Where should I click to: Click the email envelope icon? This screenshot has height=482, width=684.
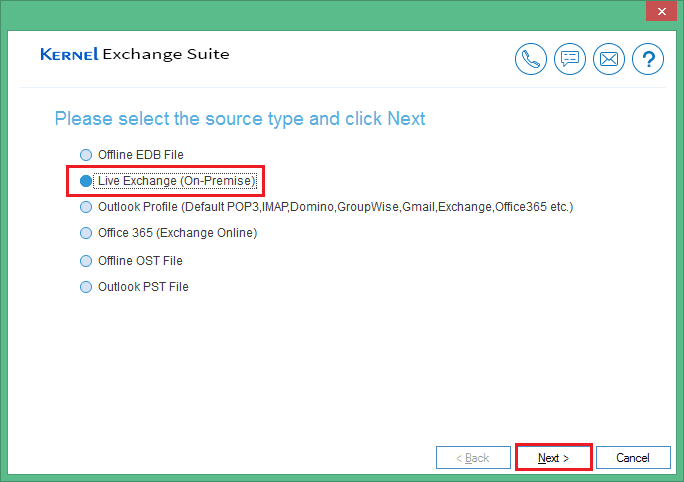click(x=608, y=60)
